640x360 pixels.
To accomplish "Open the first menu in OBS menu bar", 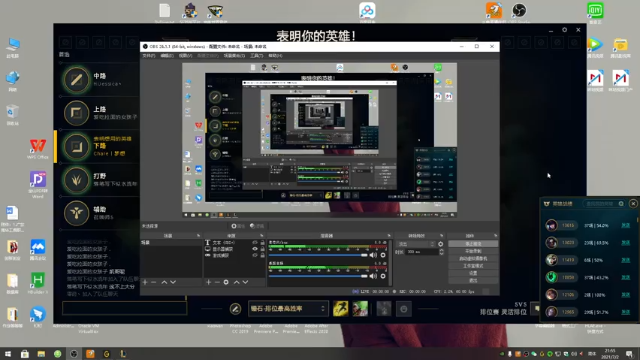I will click(149, 56).
